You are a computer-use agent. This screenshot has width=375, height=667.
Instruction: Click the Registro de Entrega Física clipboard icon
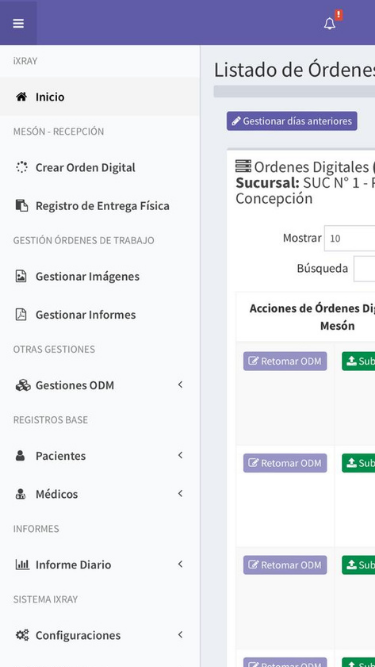(22, 205)
